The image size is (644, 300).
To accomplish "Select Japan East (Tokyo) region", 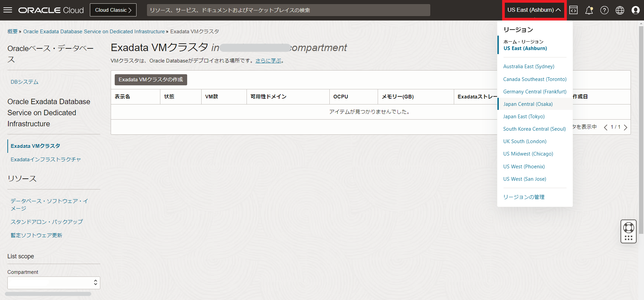I will [524, 117].
